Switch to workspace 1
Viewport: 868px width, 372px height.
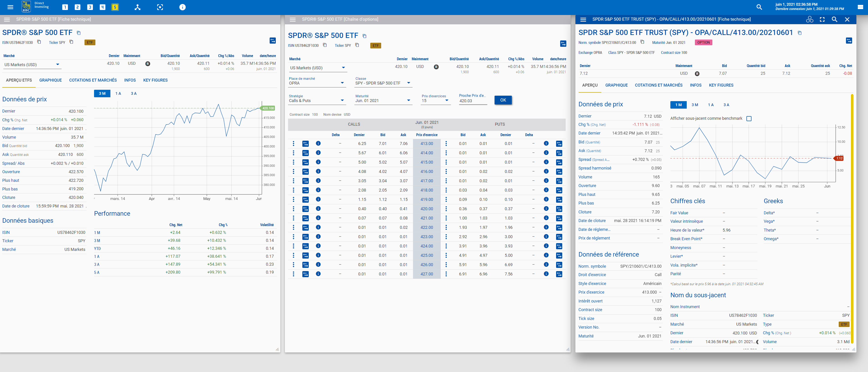pos(65,7)
